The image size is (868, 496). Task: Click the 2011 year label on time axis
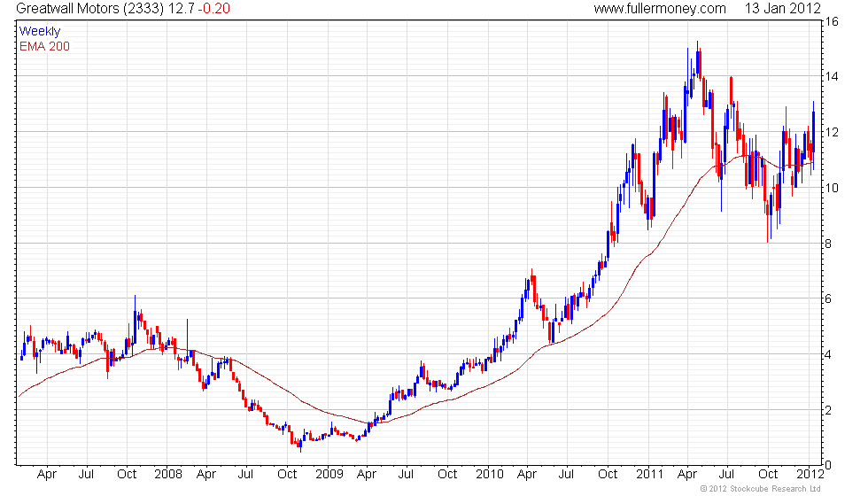tap(649, 475)
